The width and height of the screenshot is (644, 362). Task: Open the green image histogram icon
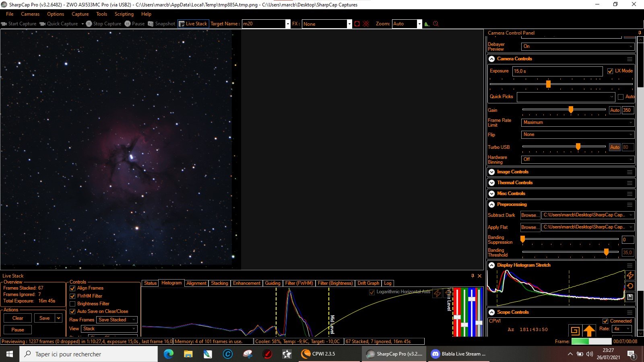427,24
